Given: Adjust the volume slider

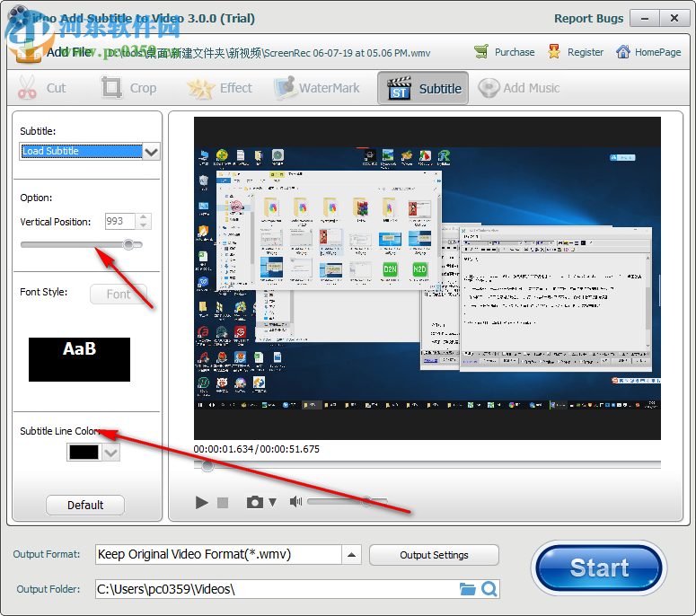Looking at the screenshot, I should pyautogui.click(x=348, y=501).
